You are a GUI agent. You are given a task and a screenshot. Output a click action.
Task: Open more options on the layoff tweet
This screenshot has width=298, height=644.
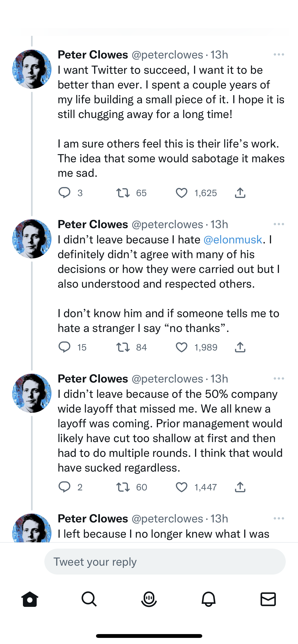[x=279, y=379]
